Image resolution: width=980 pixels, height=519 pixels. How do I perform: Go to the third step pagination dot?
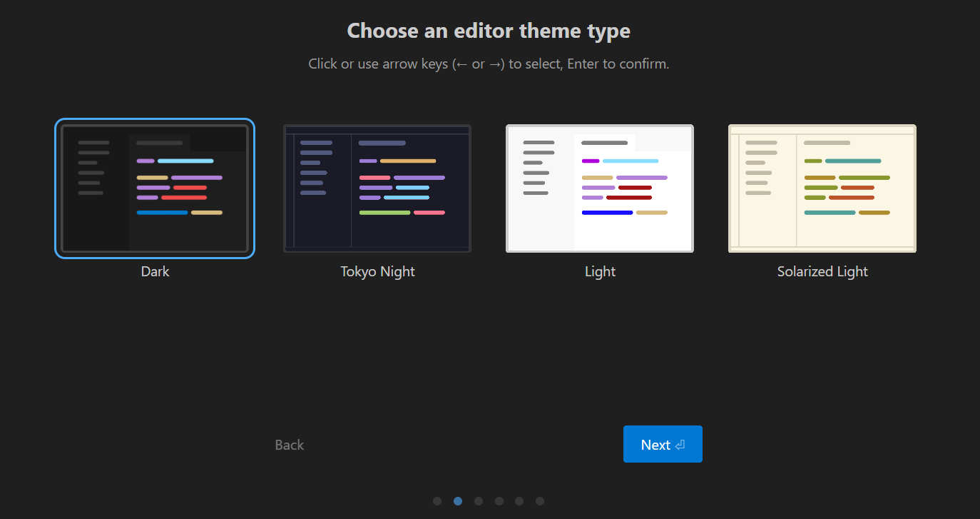[x=479, y=501]
